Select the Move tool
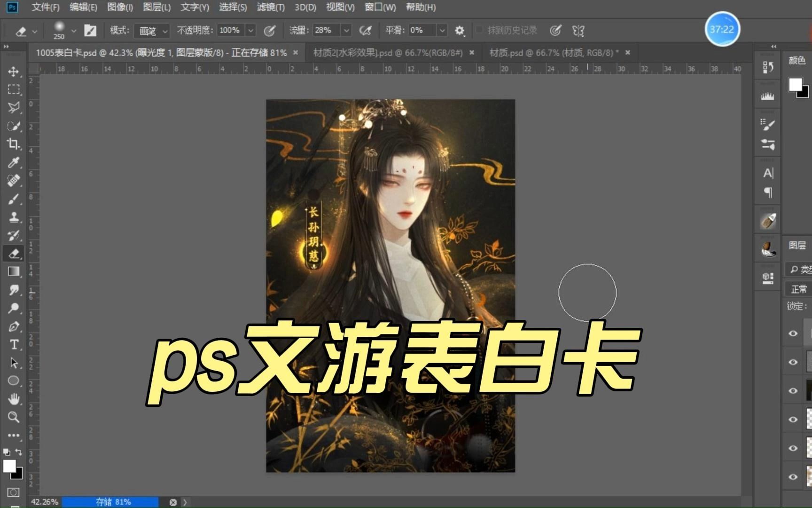Screen dimensions: 812x508 pyautogui.click(x=13, y=71)
